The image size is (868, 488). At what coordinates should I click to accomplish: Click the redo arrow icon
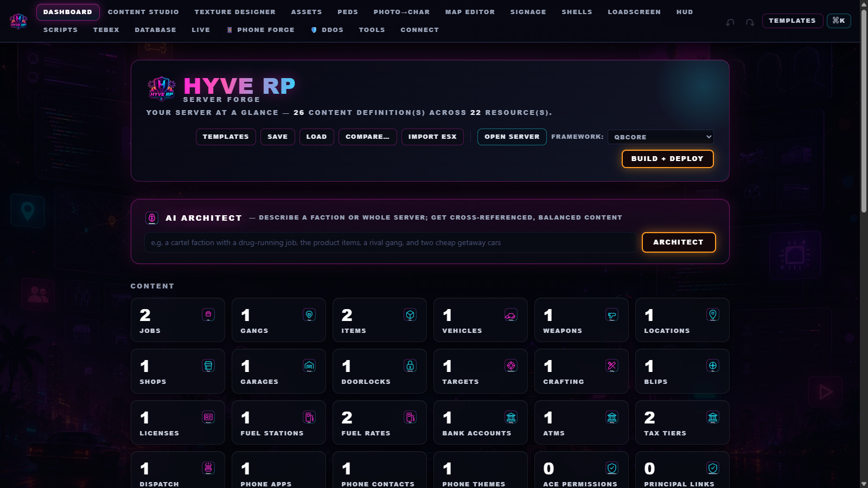[750, 22]
